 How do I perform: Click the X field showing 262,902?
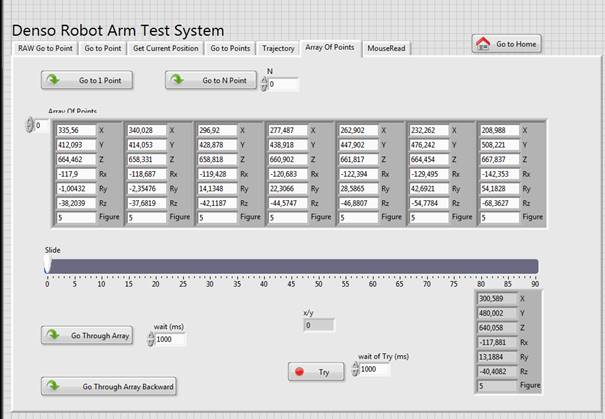point(358,130)
